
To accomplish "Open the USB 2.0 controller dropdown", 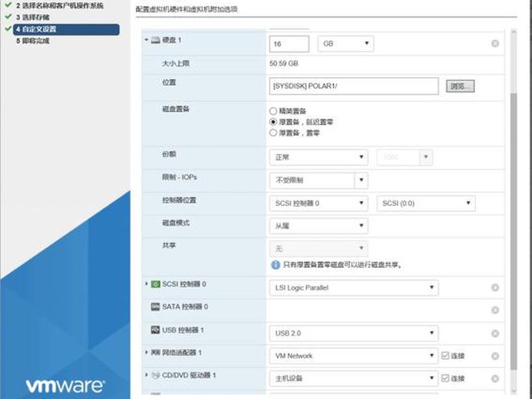I will [x=354, y=333].
